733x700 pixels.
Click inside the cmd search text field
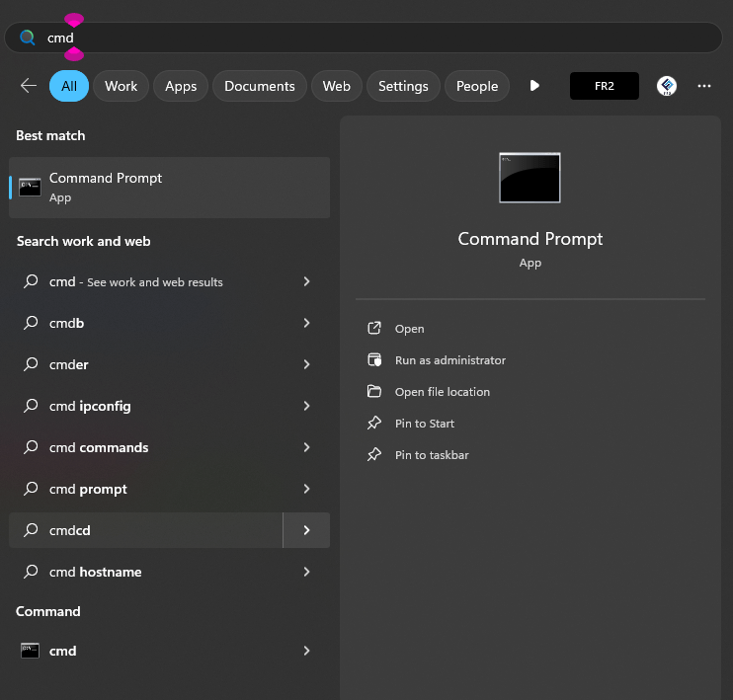[x=375, y=38]
